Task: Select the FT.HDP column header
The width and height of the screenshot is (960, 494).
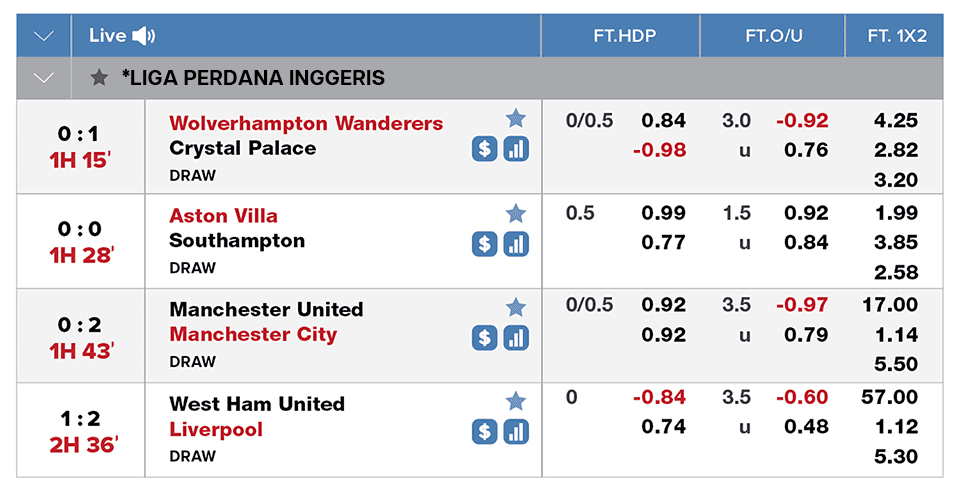Action: [x=624, y=36]
